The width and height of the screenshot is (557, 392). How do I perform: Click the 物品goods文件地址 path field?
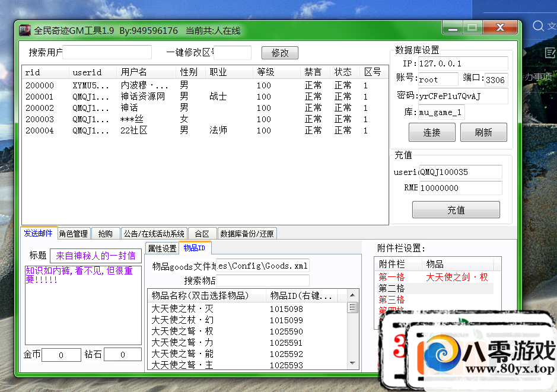point(263,266)
